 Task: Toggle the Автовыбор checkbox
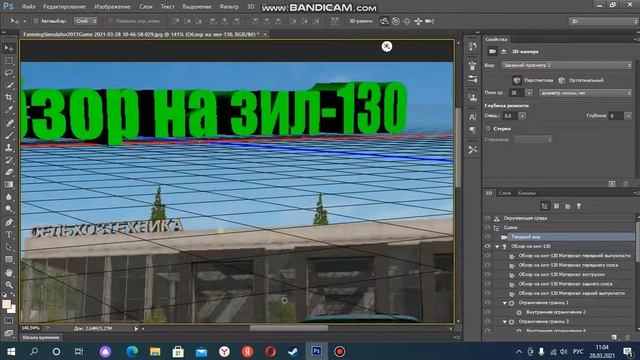tap(36, 21)
